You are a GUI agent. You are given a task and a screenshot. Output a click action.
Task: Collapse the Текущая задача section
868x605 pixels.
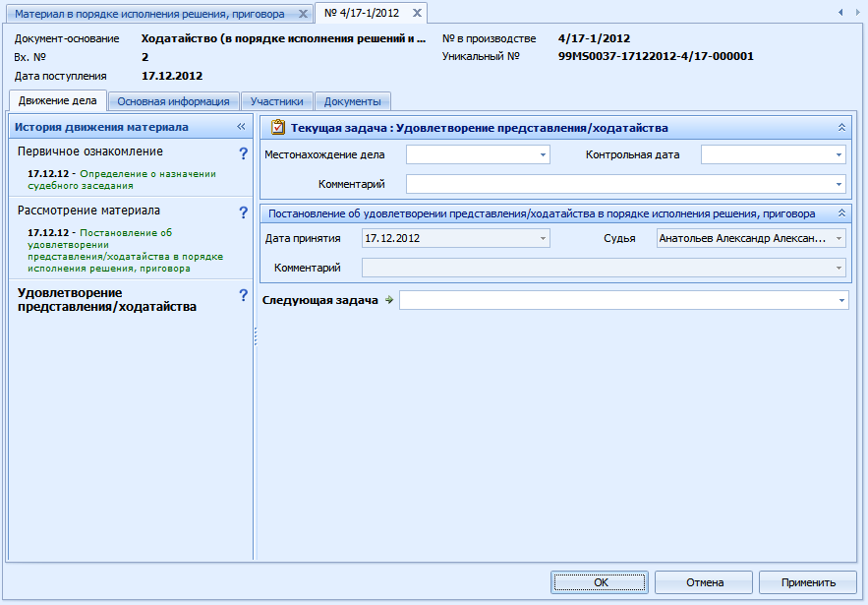click(841, 128)
